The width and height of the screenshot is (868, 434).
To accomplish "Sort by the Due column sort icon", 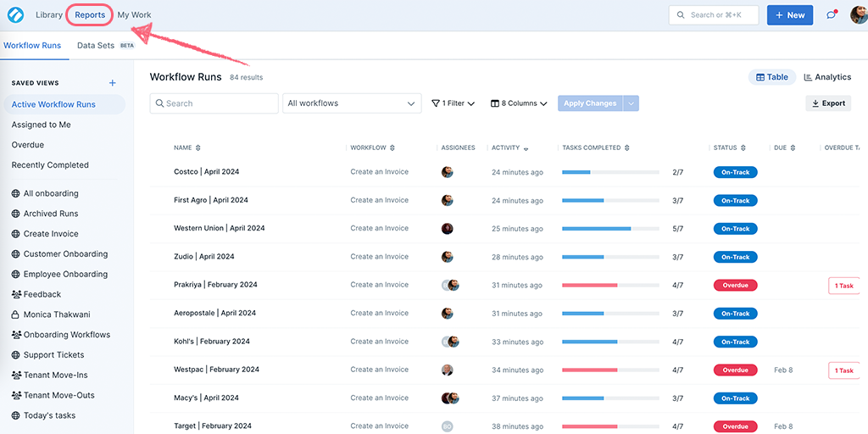I will click(793, 147).
